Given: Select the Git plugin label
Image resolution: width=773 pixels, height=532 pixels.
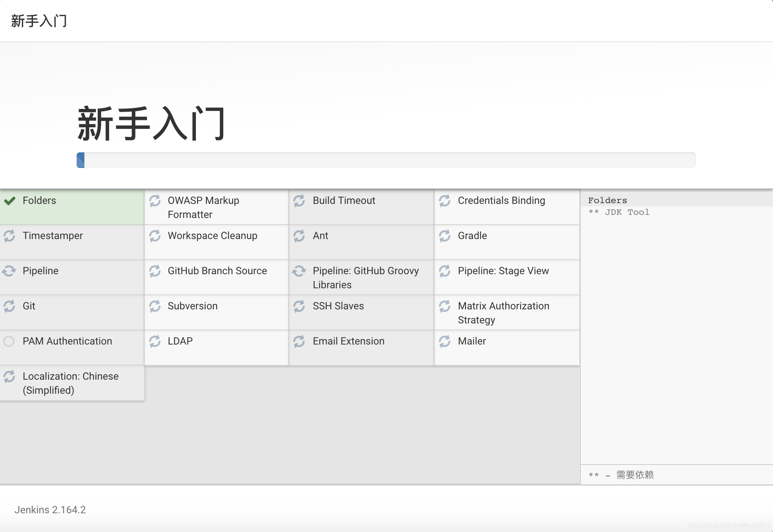Looking at the screenshot, I should point(29,306).
